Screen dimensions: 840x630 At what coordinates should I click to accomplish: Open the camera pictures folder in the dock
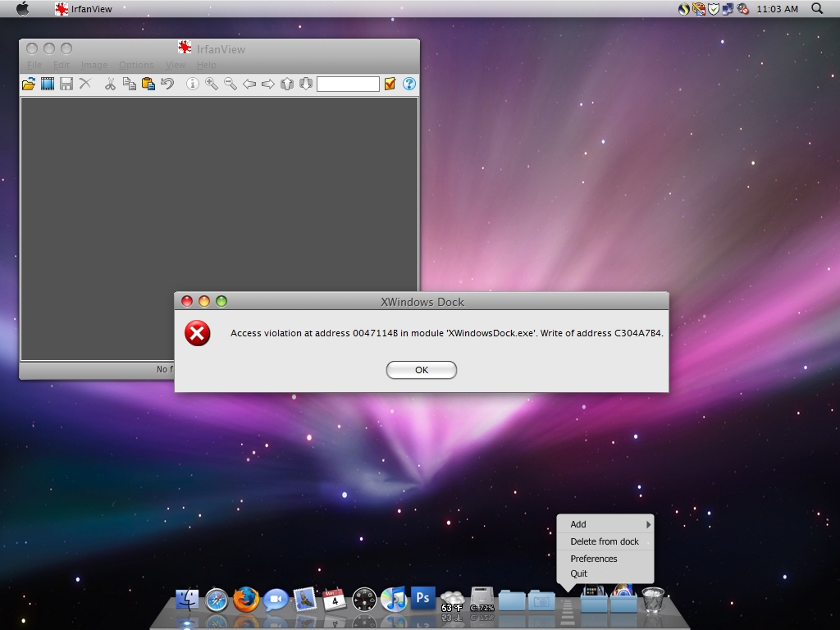point(541,600)
